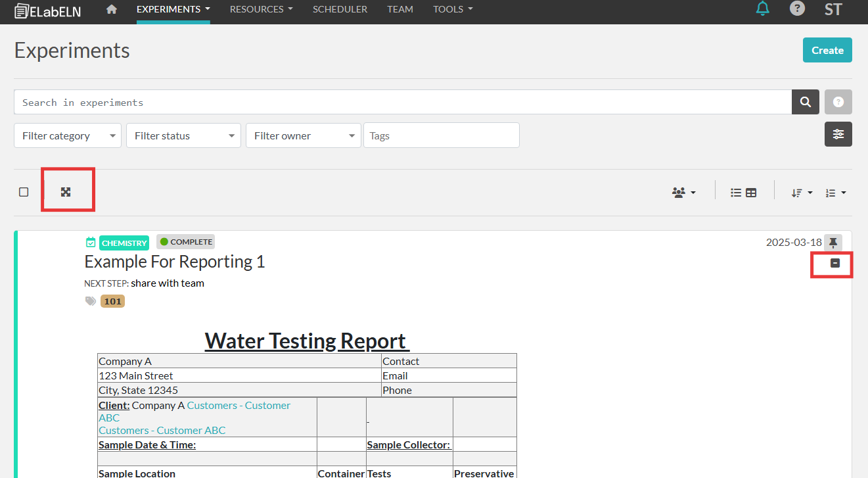Open the Filter status dropdown
This screenshot has height=478, width=868.
point(183,135)
